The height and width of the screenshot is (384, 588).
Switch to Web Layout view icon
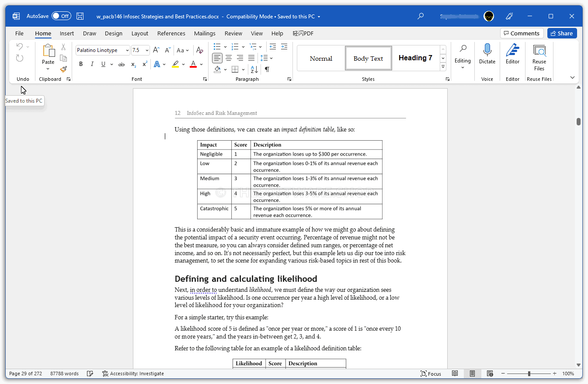pyautogui.click(x=490, y=374)
